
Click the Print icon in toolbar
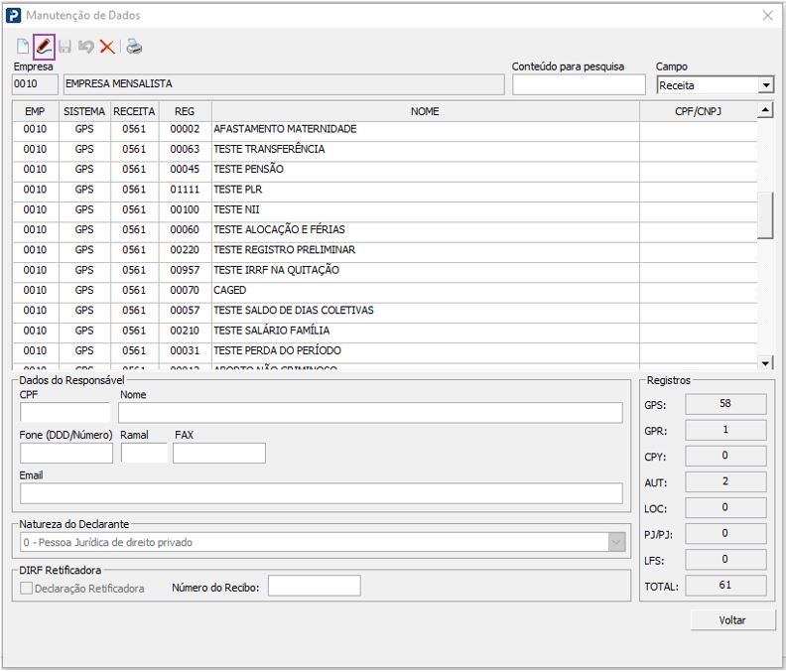134,47
